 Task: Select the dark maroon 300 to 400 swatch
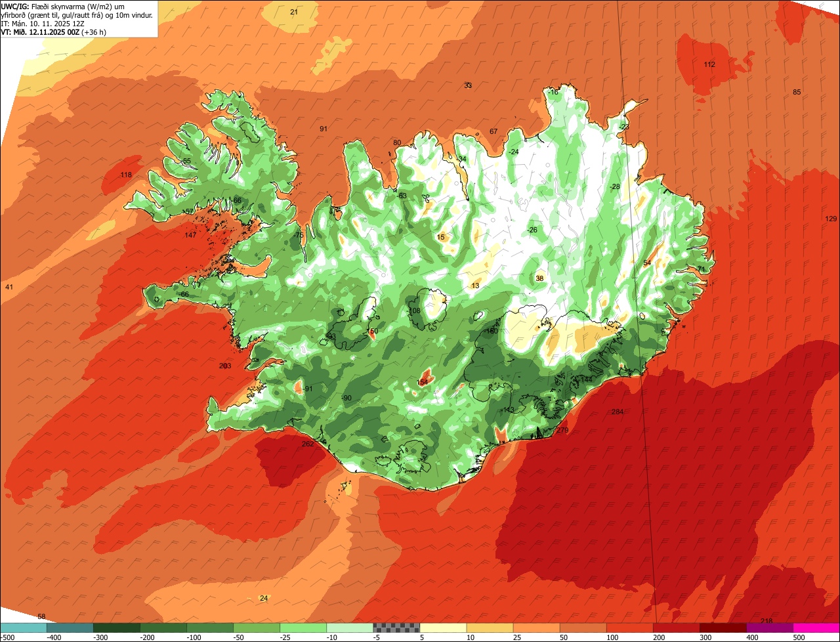tap(723, 627)
